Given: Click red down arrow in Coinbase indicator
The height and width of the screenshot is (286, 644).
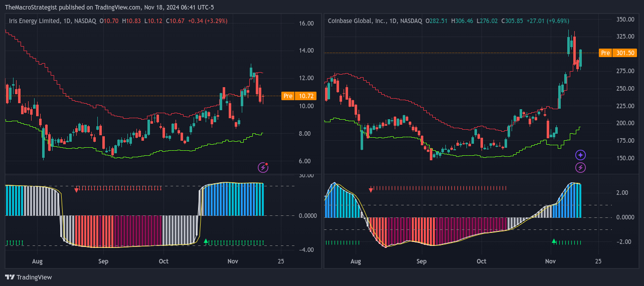Looking at the screenshot, I should pos(371,190).
